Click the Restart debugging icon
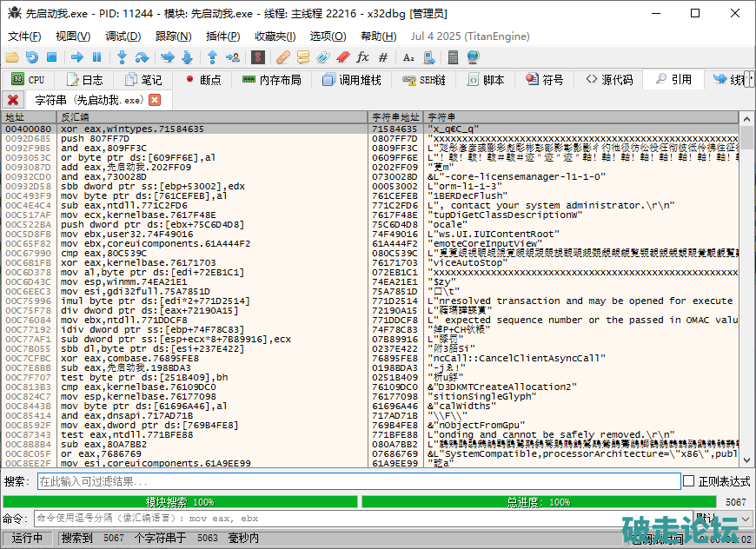Screen dimensions: 756x549 31,57
